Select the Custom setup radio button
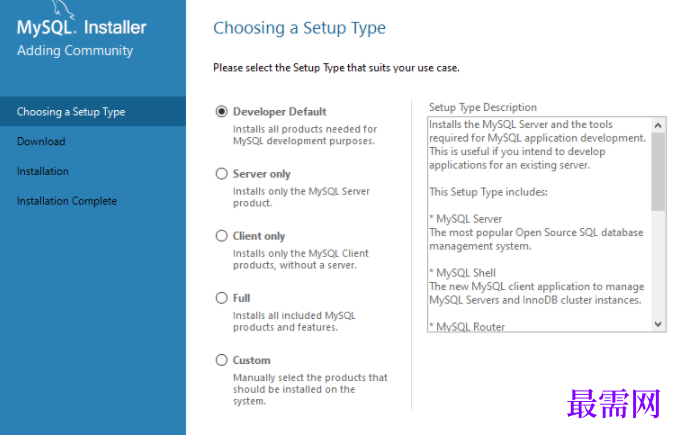Viewport: 679px width, 435px height. point(221,360)
